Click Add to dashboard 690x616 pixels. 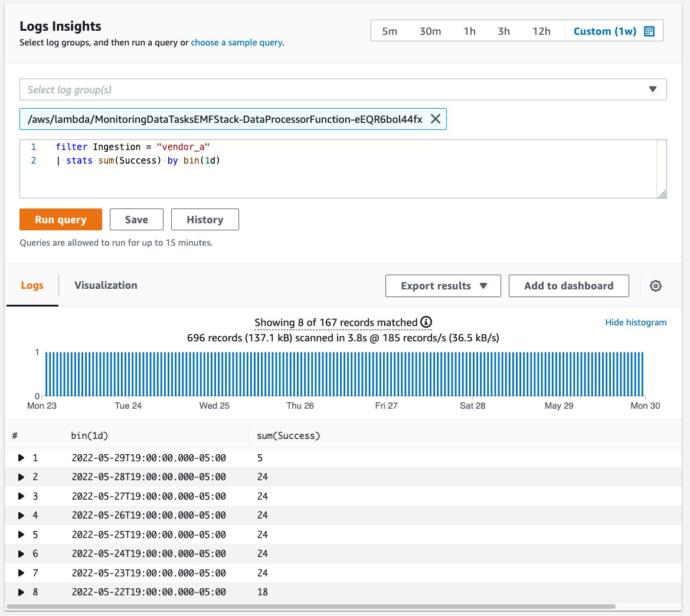pyautogui.click(x=568, y=286)
